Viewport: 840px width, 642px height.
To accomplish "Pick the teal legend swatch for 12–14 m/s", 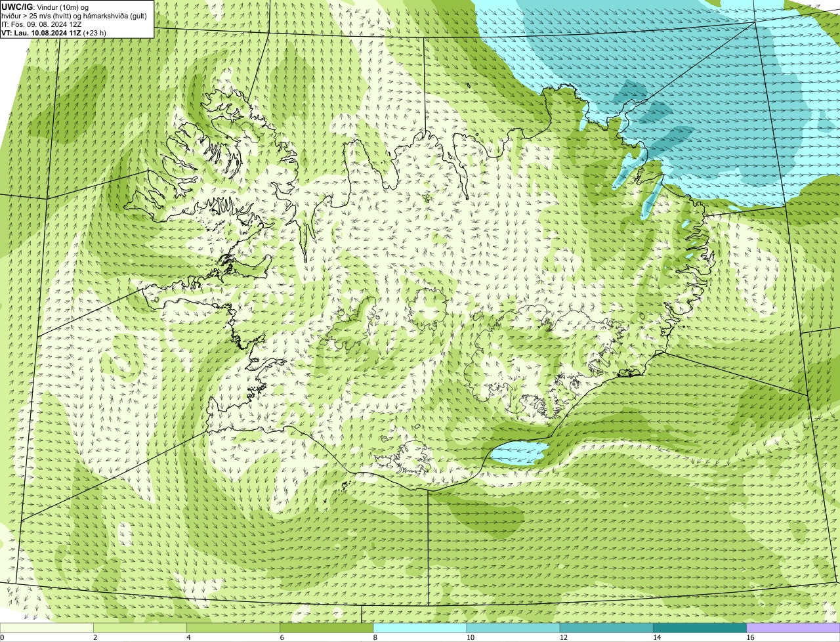I will pyautogui.click(x=606, y=628).
